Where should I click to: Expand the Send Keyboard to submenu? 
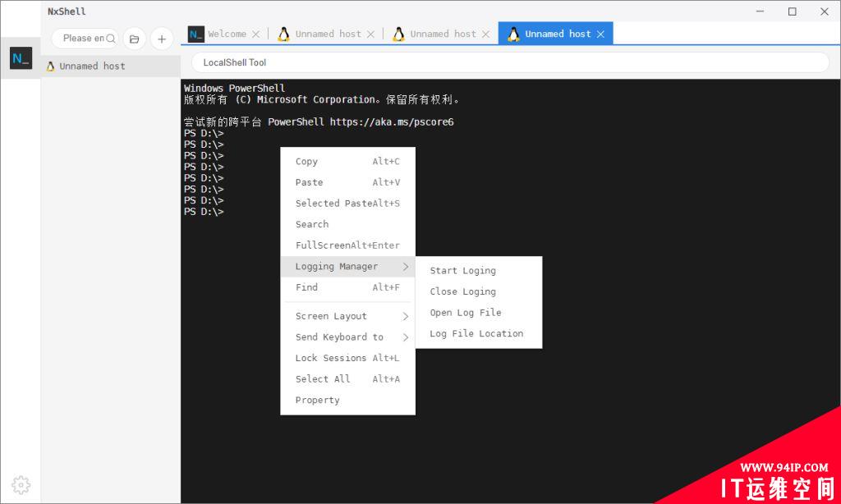(347, 337)
